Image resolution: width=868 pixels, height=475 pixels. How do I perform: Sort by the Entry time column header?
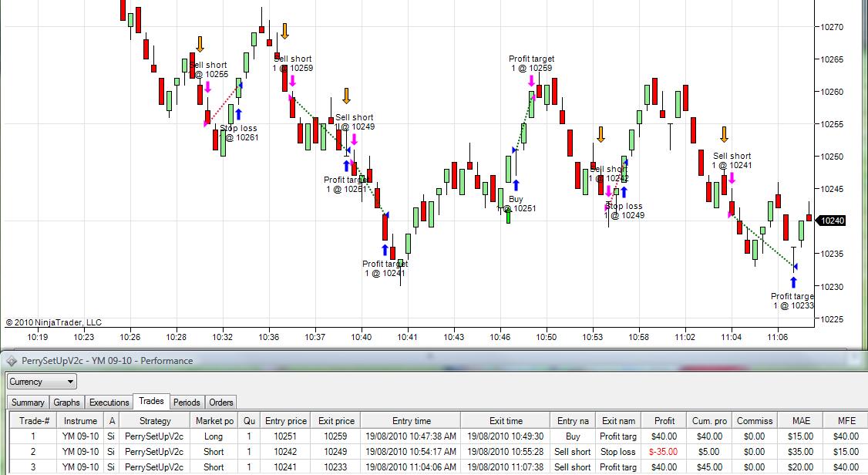412,421
